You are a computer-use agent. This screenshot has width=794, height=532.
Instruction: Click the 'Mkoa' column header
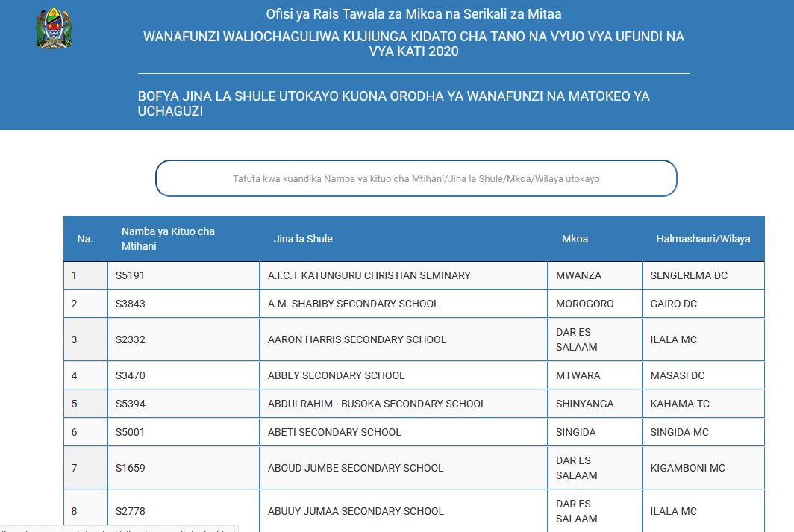pyautogui.click(x=575, y=239)
